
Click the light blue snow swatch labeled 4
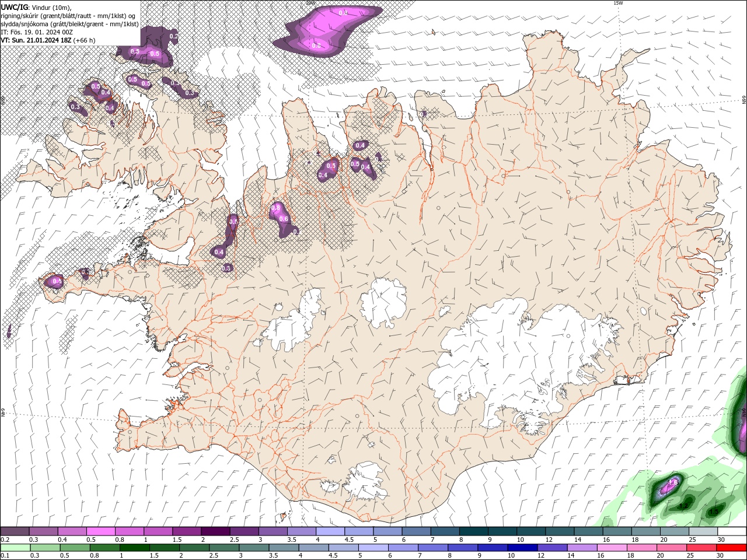pos(330,531)
